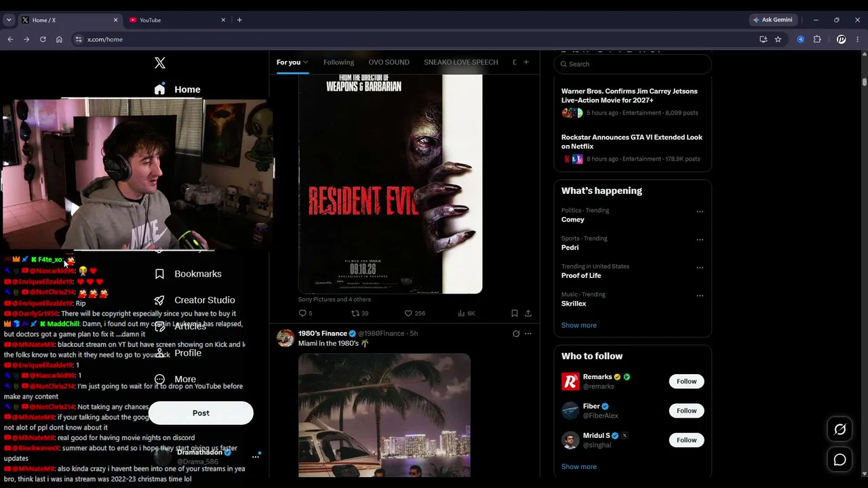The width and height of the screenshot is (868, 488).
Task: Click the X logo in the sidebar
Action: (160, 63)
